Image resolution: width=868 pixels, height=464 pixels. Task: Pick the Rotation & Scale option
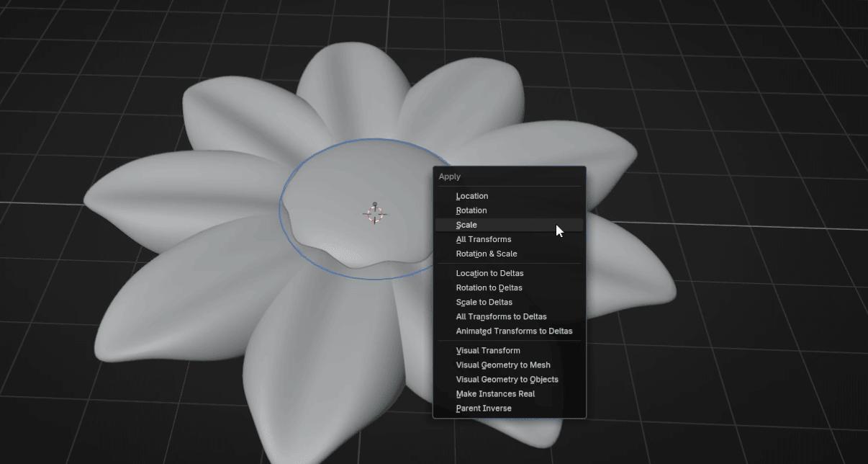487,254
